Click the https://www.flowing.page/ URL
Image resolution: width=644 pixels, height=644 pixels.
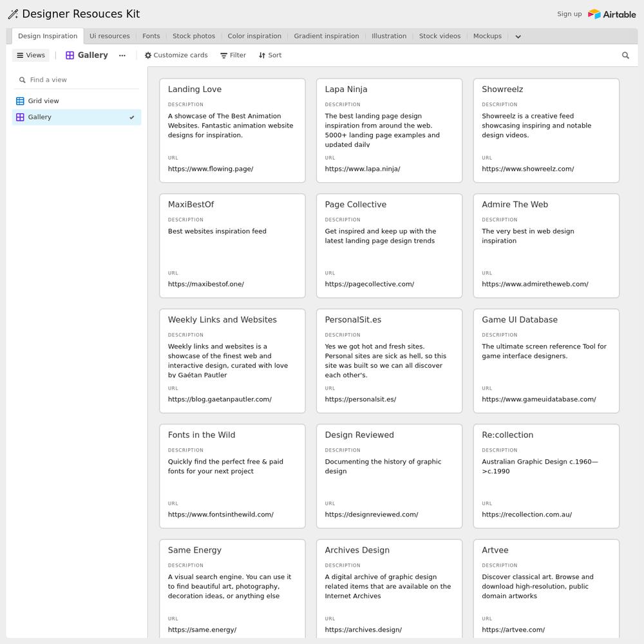[x=211, y=169]
